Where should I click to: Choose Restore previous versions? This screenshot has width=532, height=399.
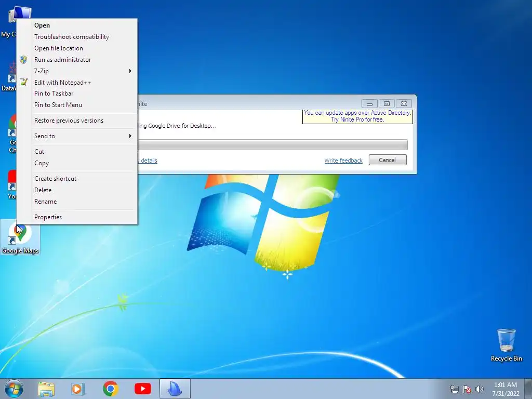(x=77, y=121)
